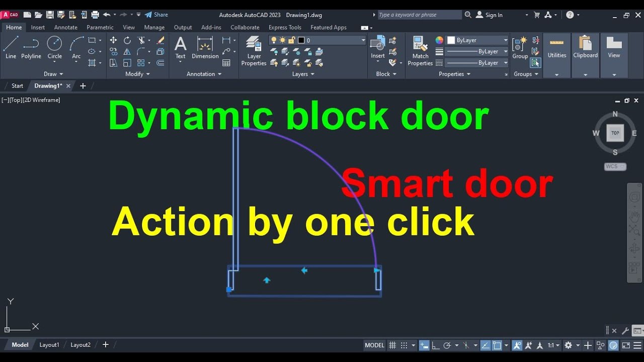Viewport: 644px width, 362px height.
Task: Select the Line tool
Action: 11,48
